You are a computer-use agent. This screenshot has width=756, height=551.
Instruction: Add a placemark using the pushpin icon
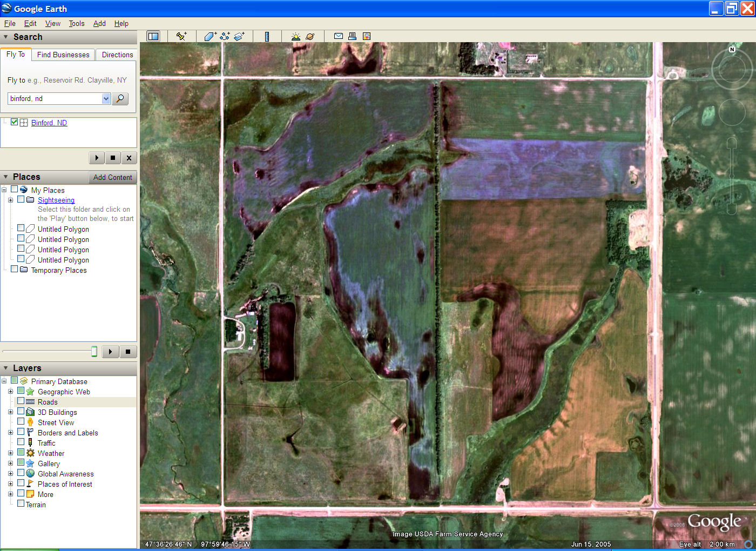point(181,36)
